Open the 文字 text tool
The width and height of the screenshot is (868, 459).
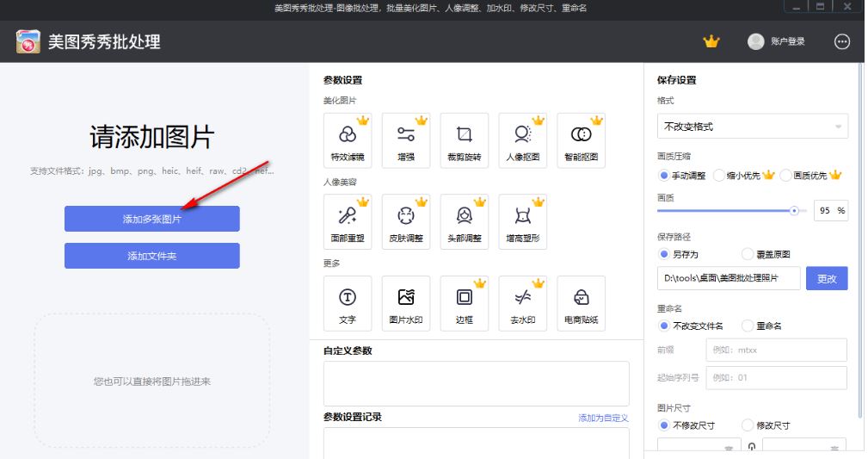(x=348, y=303)
